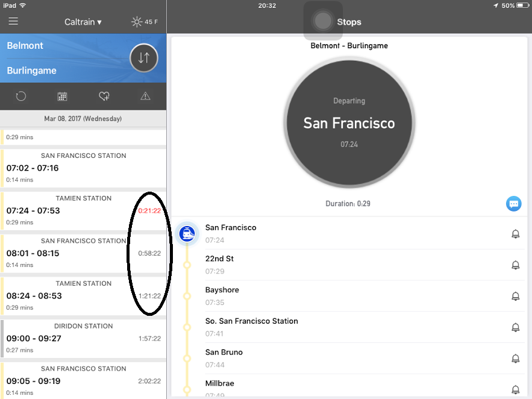Select the San Bruno stop name
The height and width of the screenshot is (399, 532).
click(x=224, y=352)
